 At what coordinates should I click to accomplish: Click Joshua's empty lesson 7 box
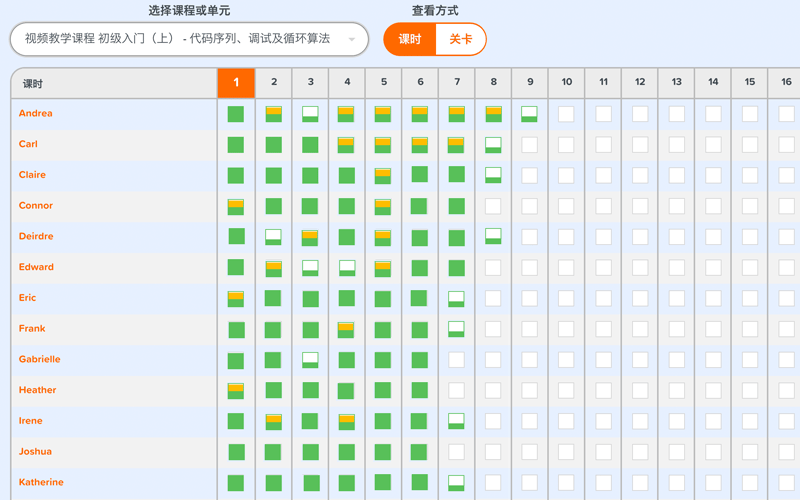[x=456, y=452]
